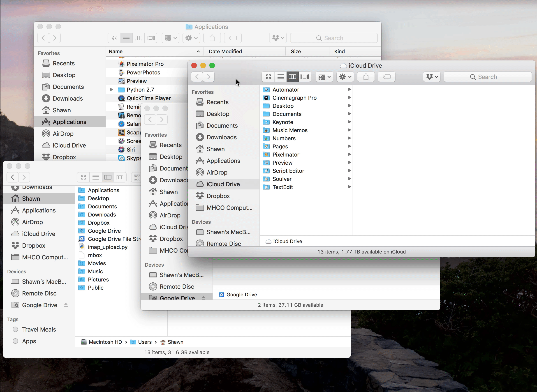The height and width of the screenshot is (392, 537).
Task: Select Music Memos folder in iCloud Drive
Action: pos(306,130)
